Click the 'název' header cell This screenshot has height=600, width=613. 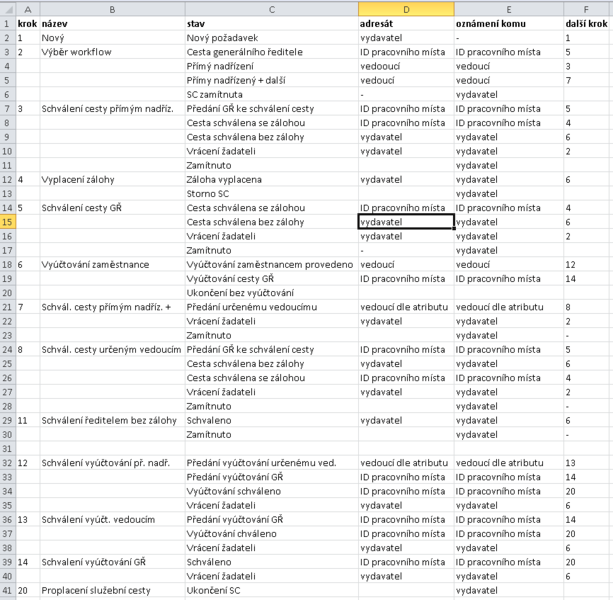click(x=112, y=24)
